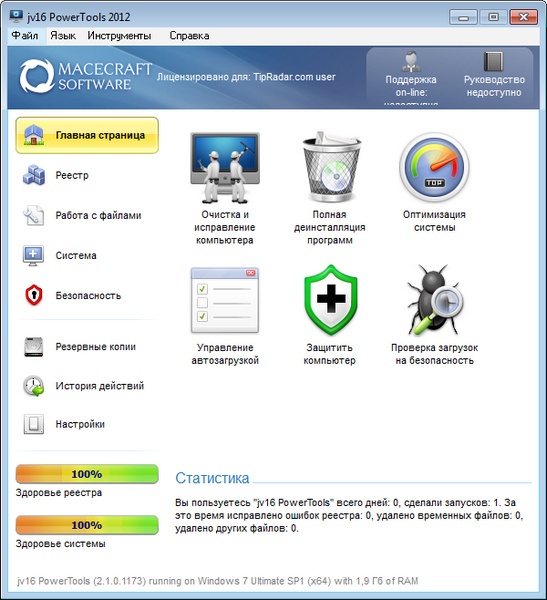Open the История действий label
The width and height of the screenshot is (547, 600).
tap(100, 386)
